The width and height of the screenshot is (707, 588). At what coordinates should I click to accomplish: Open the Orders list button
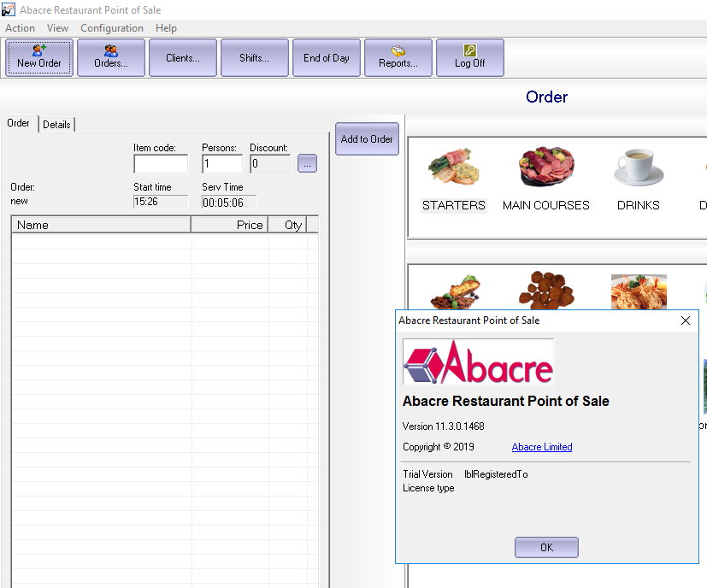click(x=111, y=57)
